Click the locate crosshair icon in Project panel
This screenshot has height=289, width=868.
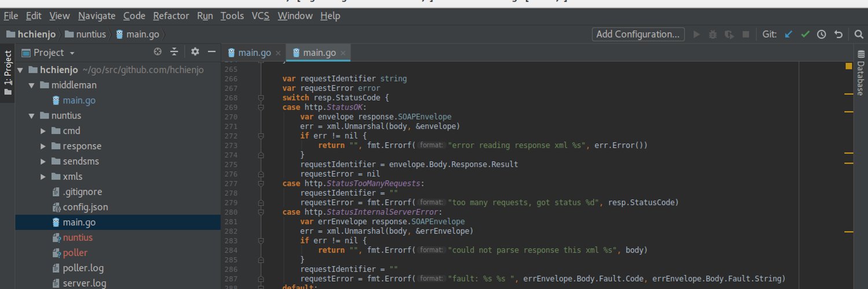(157, 52)
